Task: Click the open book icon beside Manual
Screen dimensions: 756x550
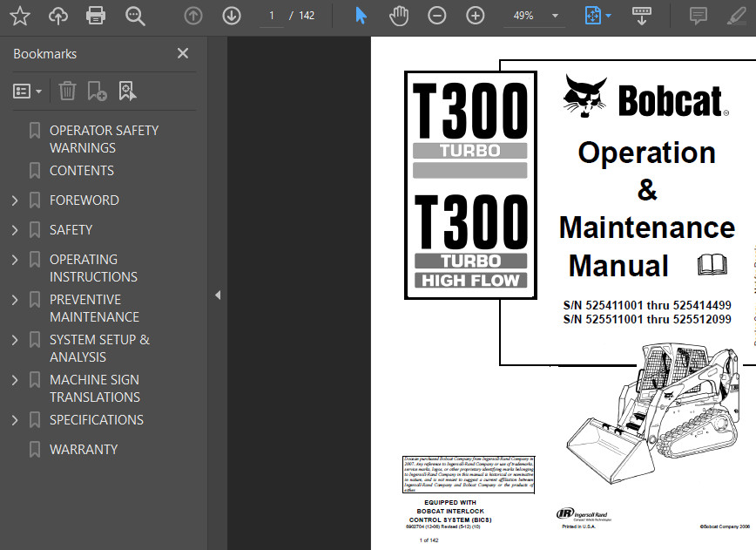Action: tap(712, 265)
